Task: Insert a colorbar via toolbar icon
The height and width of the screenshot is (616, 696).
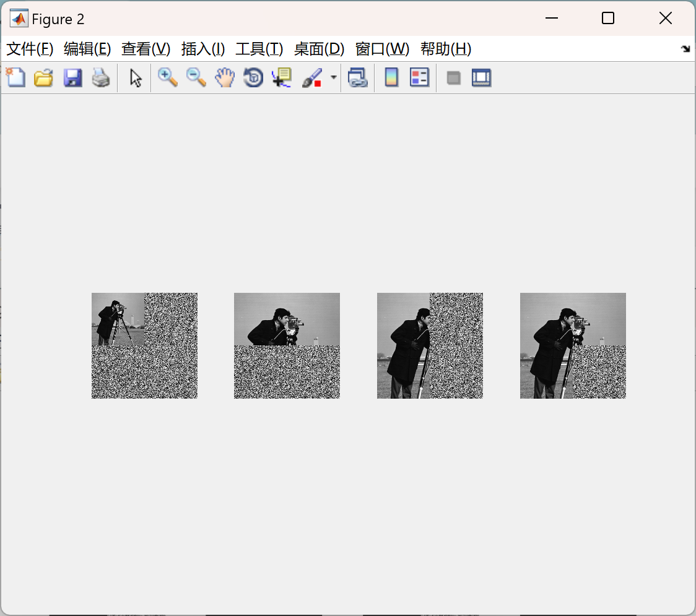Action: pyautogui.click(x=391, y=77)
